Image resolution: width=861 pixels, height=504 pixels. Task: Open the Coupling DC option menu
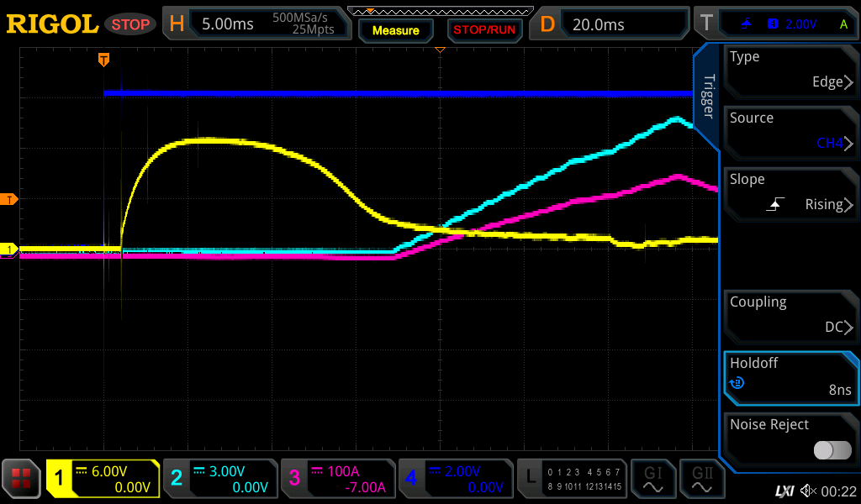tap(790, 316)
